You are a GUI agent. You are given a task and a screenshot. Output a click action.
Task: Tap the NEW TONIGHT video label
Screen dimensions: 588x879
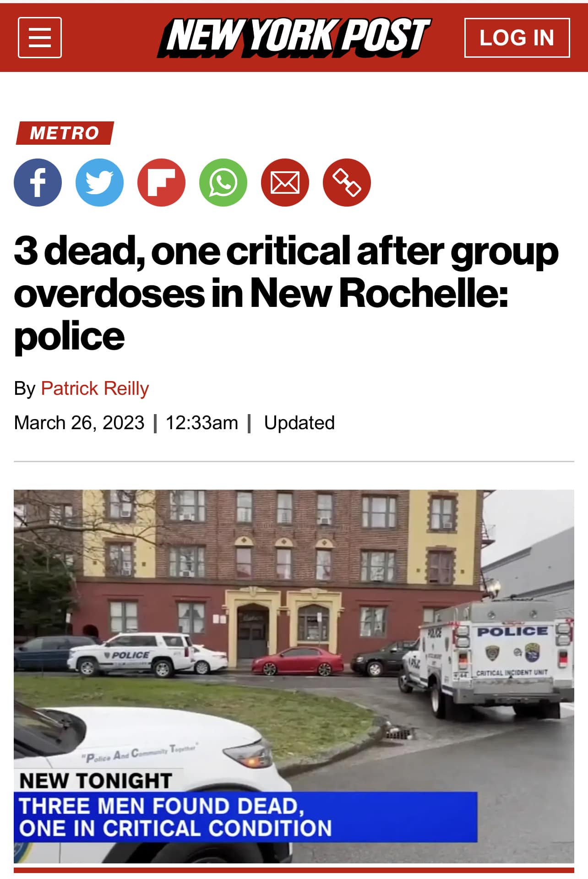96,781
